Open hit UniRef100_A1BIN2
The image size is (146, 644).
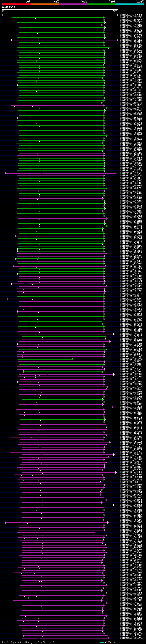(131, 98)
